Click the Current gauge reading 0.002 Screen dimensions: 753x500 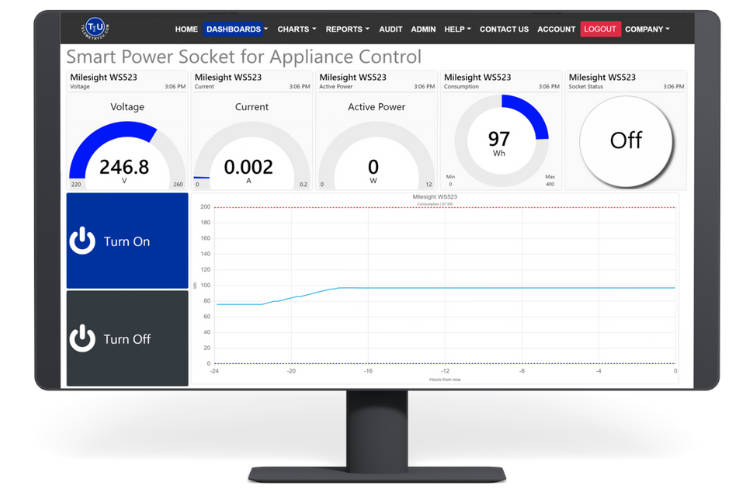pos(252,156)
